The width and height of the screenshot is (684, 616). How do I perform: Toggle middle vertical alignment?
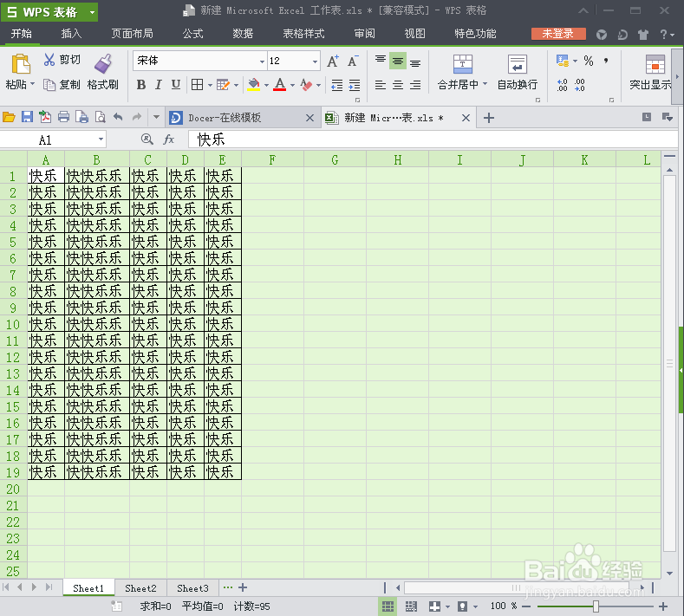[398, 61]
